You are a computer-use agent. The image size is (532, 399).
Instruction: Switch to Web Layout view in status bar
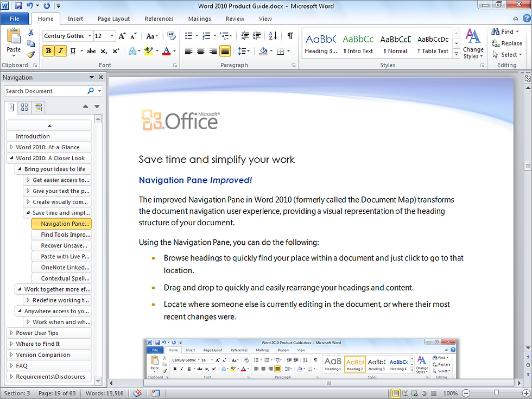coord(415,393)
